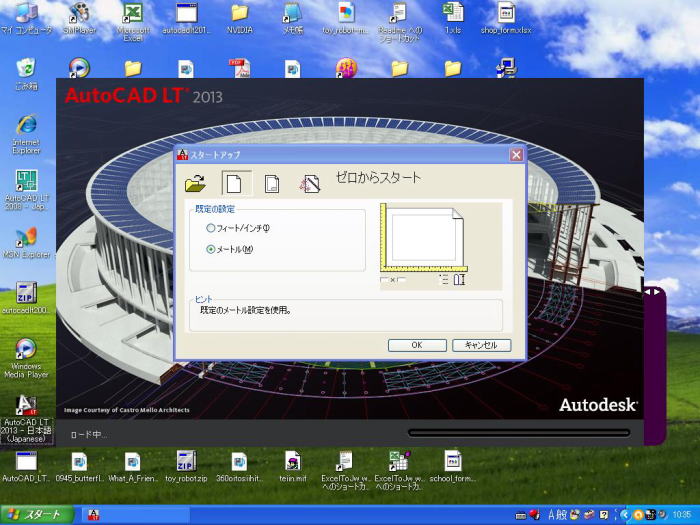Select the Microsoft Excel desktop shortcut
Screen dimensions: 700x525
click(x=133, y=22)
